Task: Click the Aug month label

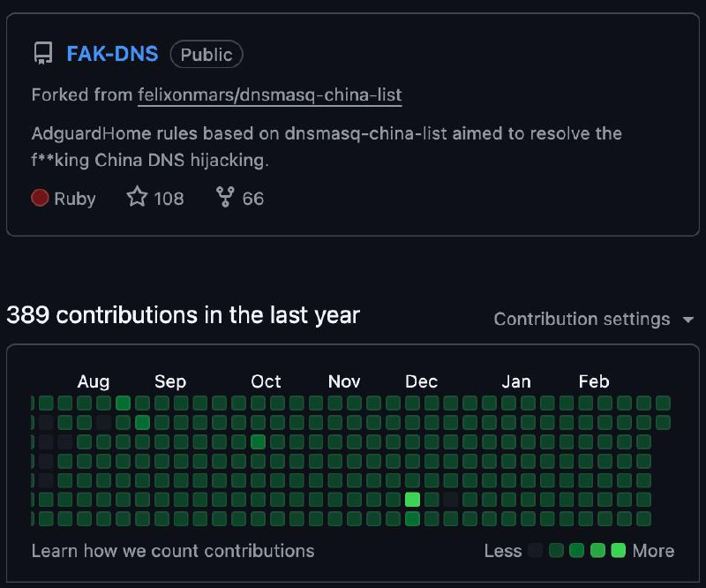Action: 94,381
